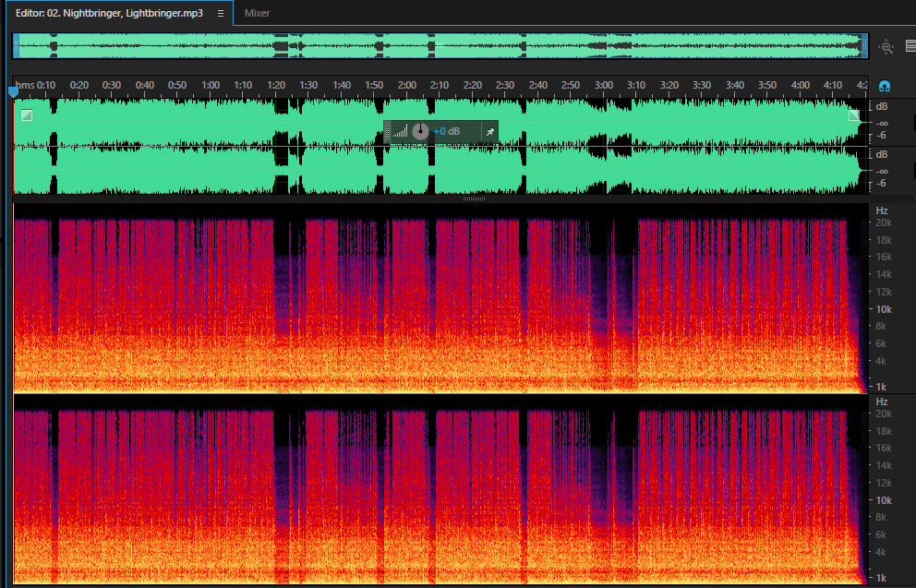
Task: Click the 4:10 mark on the time ruler
Action: tap(833, 85)
